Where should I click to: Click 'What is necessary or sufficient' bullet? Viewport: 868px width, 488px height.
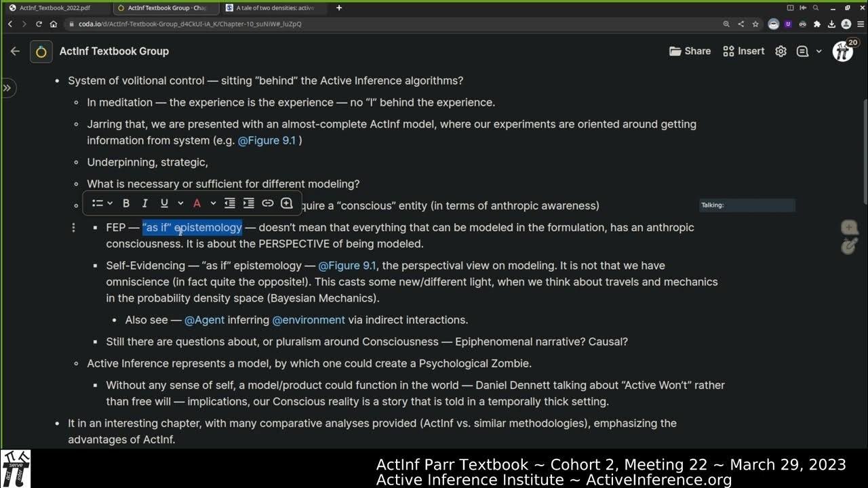coord(223,184)
